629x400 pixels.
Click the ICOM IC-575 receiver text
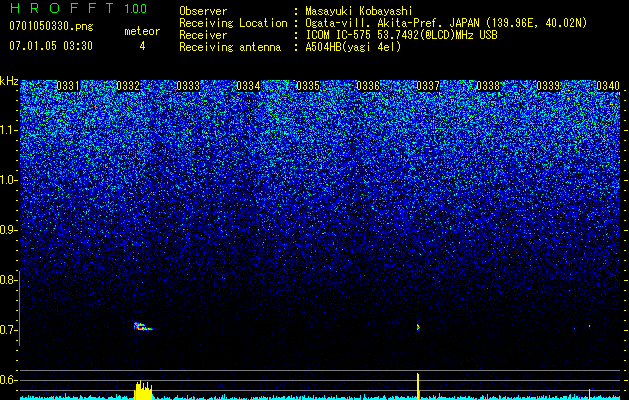coord(401,35)
